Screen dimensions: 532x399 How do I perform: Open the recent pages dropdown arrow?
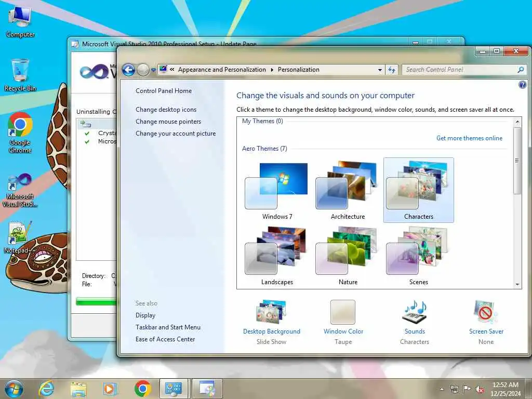pyautogui.click(x=153, y=70)
